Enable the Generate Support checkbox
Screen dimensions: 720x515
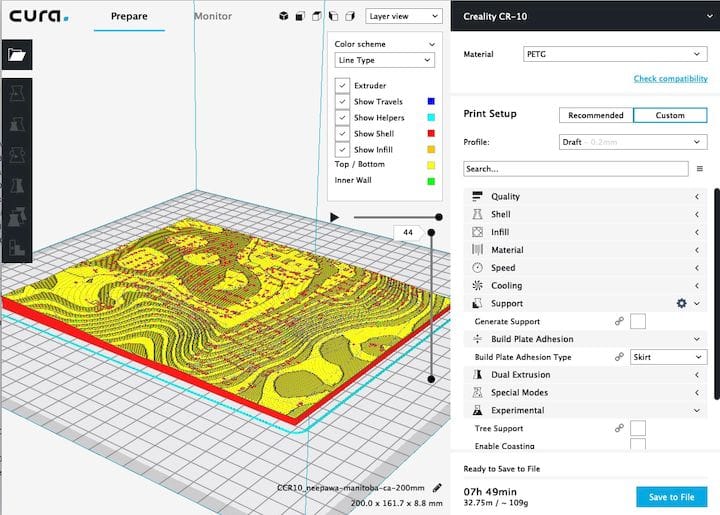pyautogui.click(x=637, y=321)
